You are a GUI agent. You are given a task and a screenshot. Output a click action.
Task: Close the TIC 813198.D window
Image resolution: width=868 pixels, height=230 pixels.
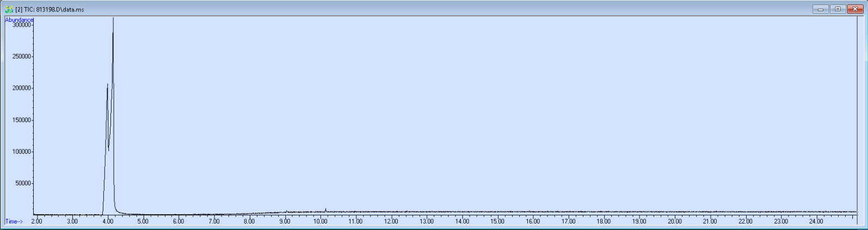855,9
